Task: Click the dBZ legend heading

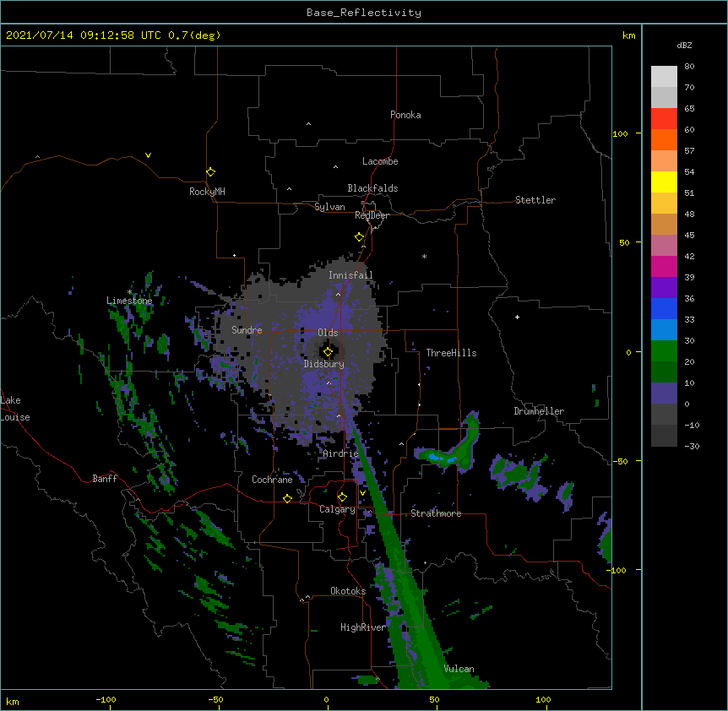Action: 684,45
